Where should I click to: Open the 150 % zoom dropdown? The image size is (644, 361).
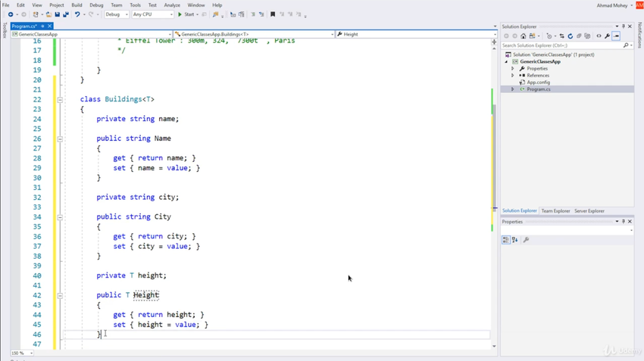click(22, 353)
